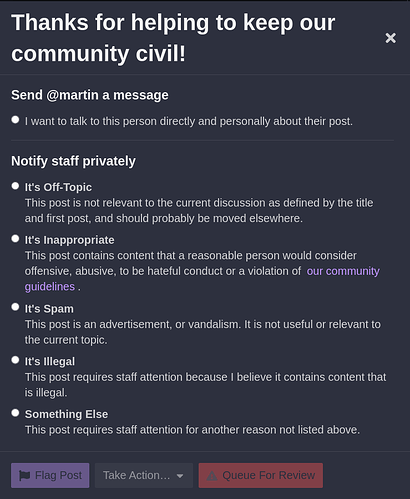Click the Something Else label text
This screenshot has width=410, height=499.
[66, 414]
